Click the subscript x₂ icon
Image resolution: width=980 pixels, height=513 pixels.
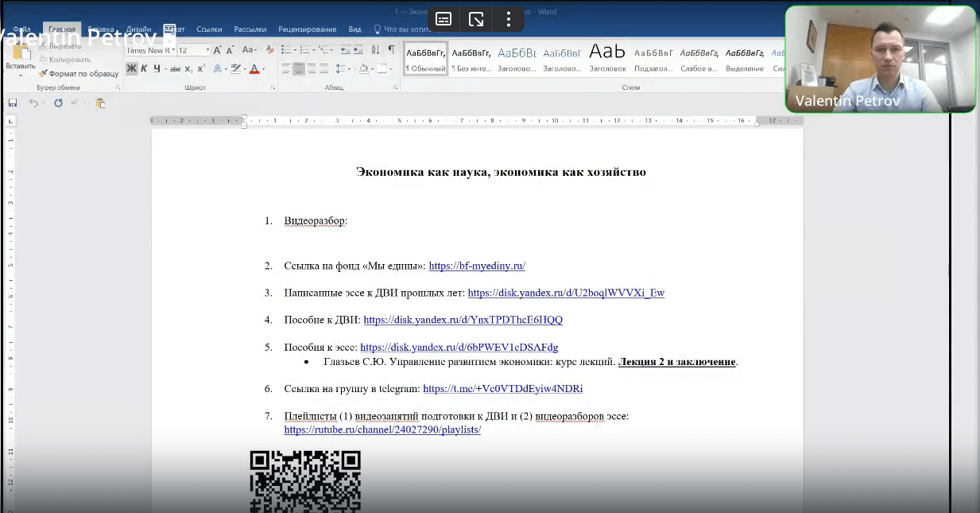(x=189, y=69)
